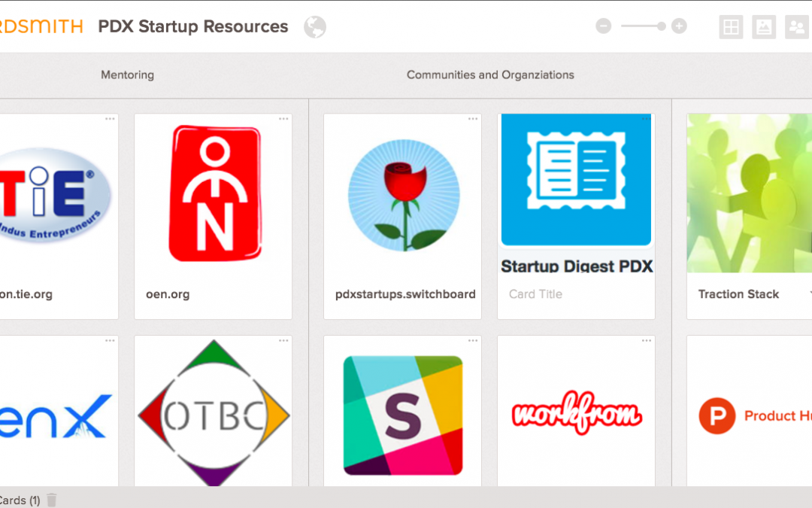
Task: Open options dots on oen.org card
Action: coord(283,119)
